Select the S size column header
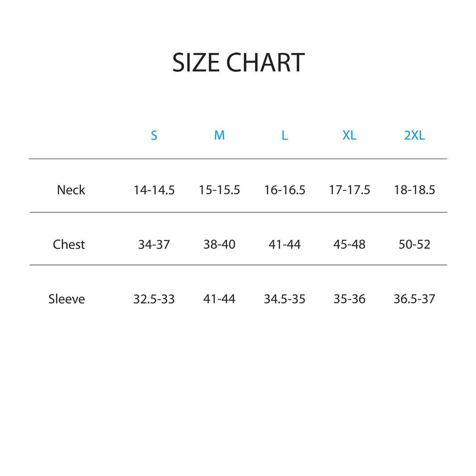 (154, 136)
